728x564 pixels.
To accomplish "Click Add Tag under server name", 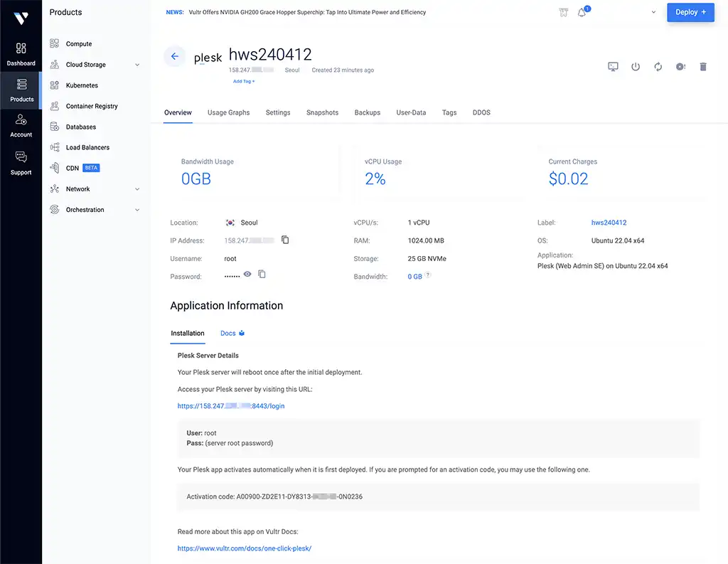I will [244, 81].
